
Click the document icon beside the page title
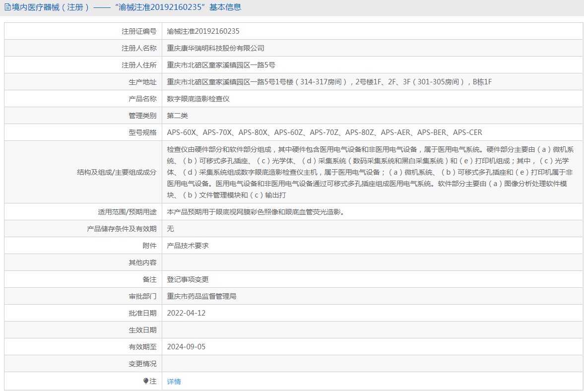pos(7,7)
